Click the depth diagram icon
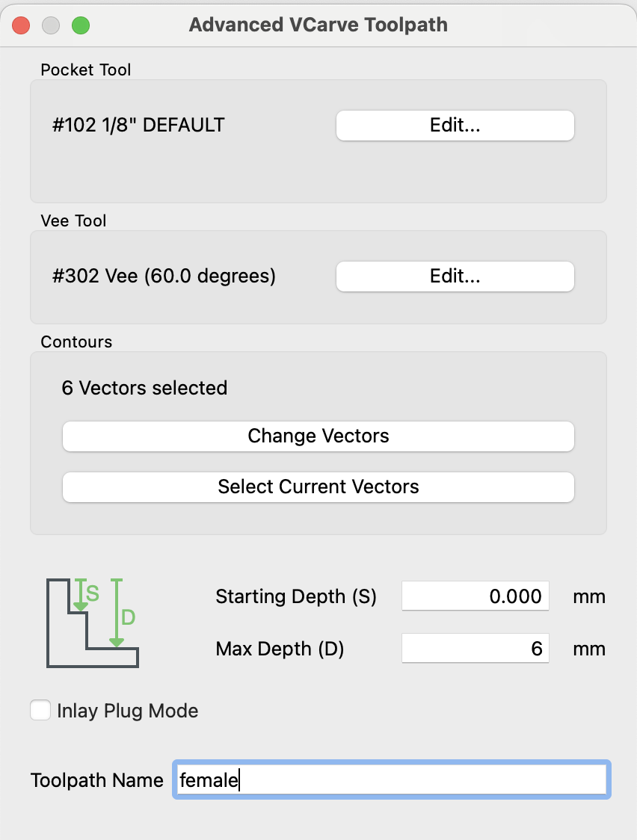 (x=92, y=622)
